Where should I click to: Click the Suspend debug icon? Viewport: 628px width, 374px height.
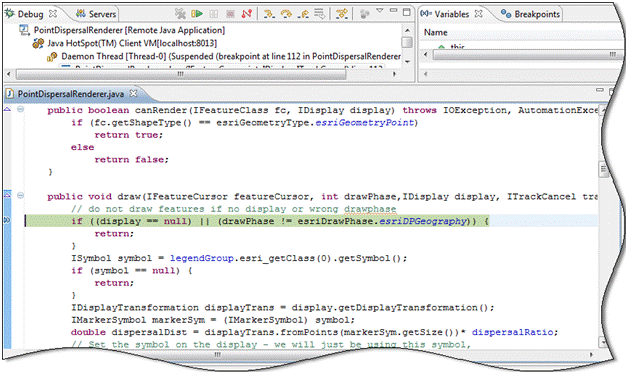(214, 14)
